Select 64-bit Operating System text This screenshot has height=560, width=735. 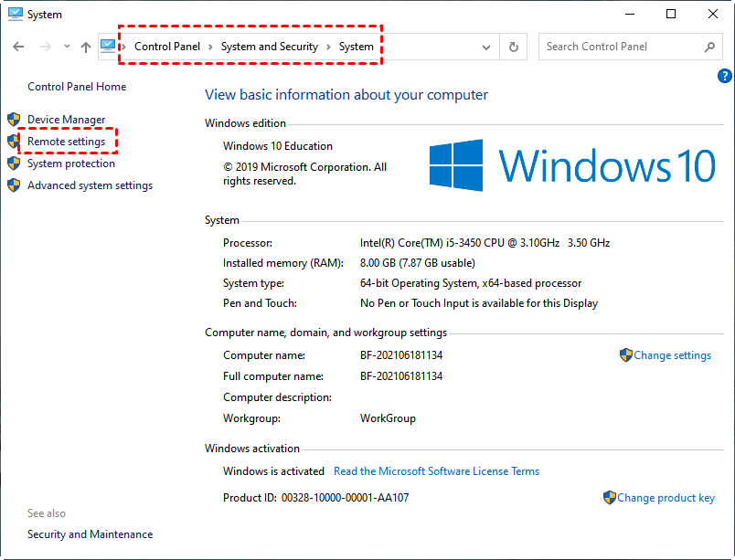coord(471,283)
